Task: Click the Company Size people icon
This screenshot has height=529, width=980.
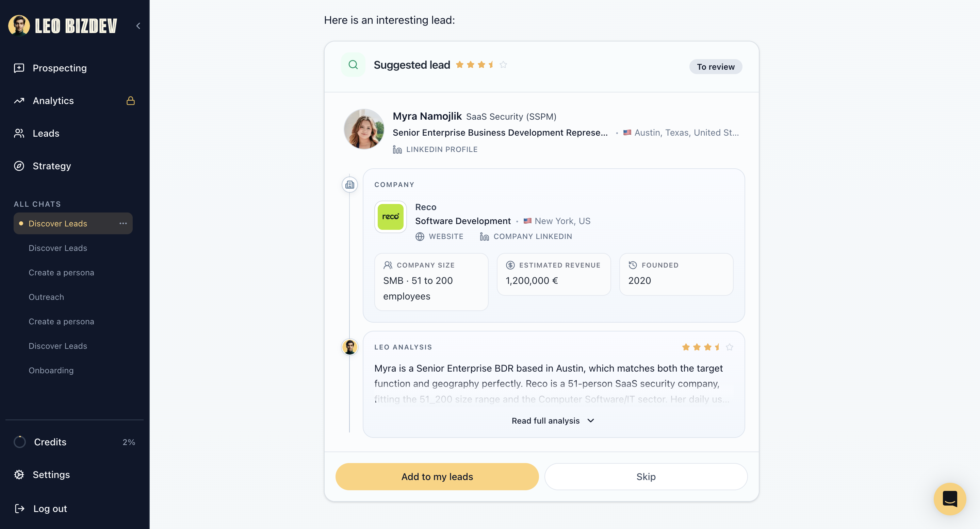Action: 388,265
